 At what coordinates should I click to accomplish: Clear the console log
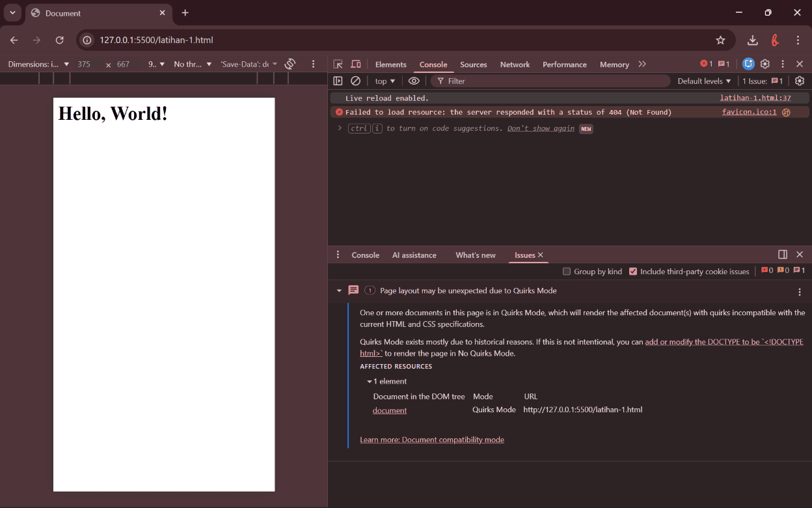pyautogui.click(x=355, y=81)
